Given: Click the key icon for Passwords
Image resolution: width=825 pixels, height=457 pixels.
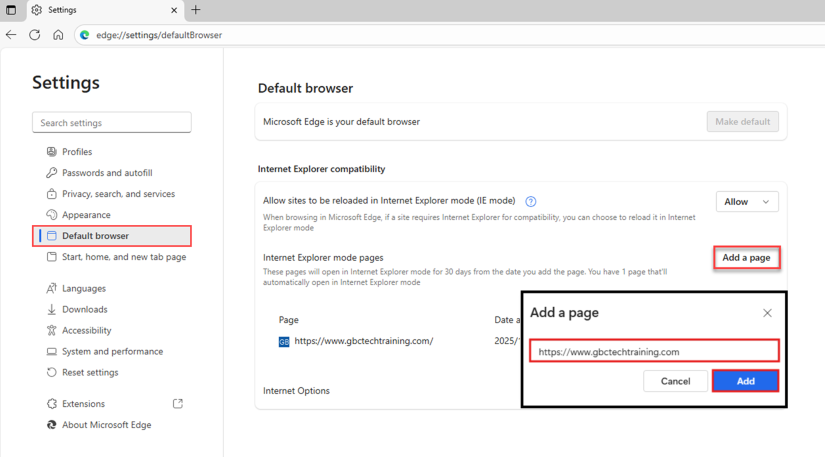Looking at the screenshot, I should coord(52,172).
